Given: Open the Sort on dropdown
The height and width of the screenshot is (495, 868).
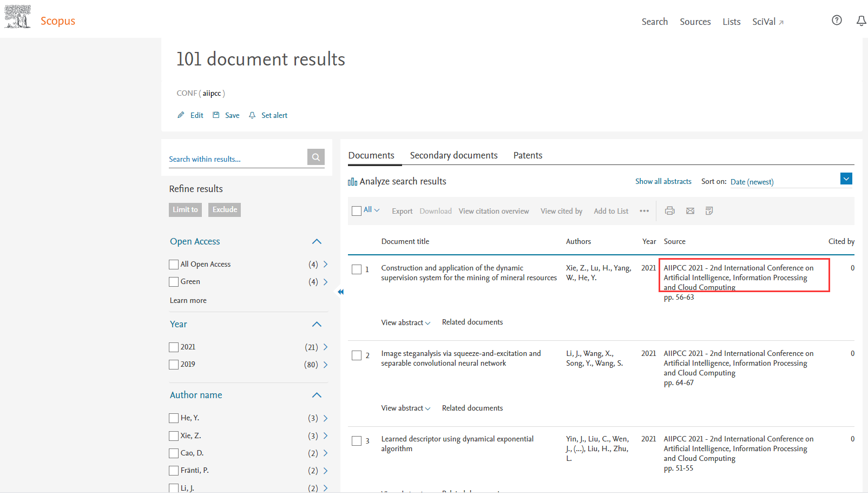Looking at the screenshot, I should 846,179.
